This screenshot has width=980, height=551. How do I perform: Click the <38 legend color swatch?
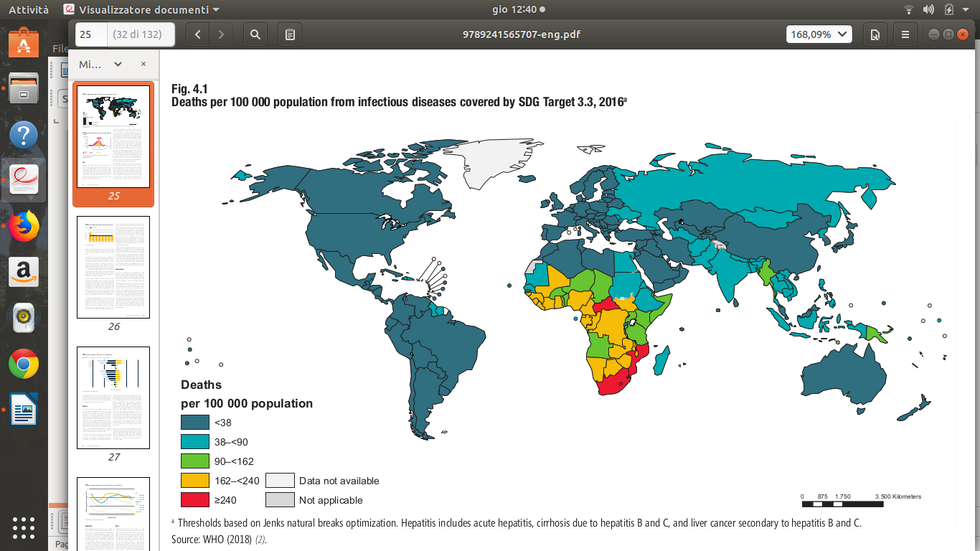coord(194,423)
